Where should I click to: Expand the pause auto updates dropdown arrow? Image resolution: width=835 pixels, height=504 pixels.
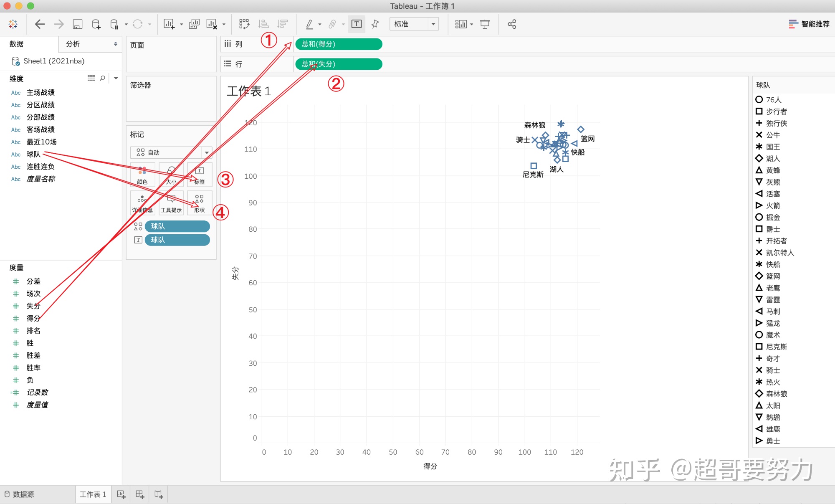coord(126,25)
